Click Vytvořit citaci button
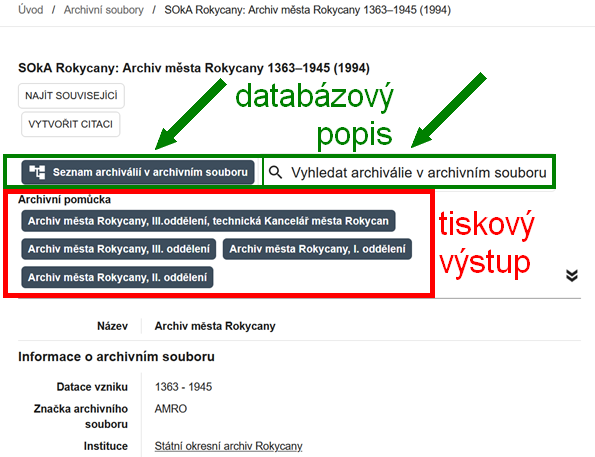595x457 pixels. (71, 124)
